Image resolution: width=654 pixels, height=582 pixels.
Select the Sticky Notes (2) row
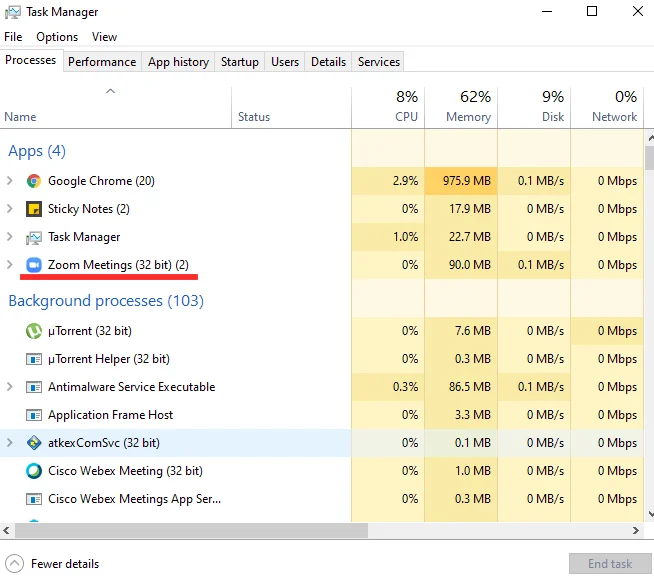(x=322, y=209)
